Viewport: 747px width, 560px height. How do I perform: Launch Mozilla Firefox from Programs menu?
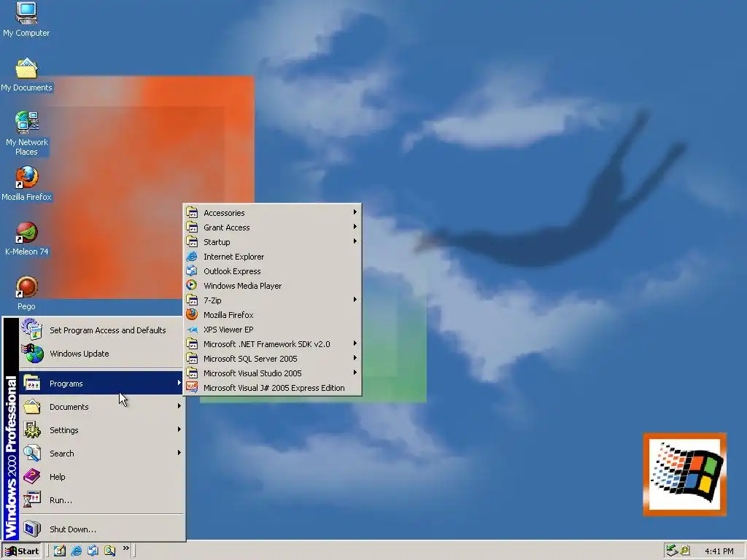tap(272, 315)
